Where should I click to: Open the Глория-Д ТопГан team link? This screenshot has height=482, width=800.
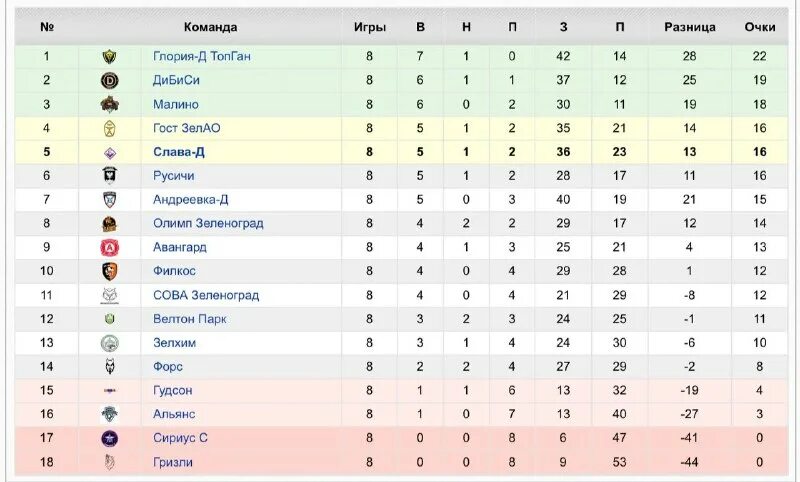[202, 56]
